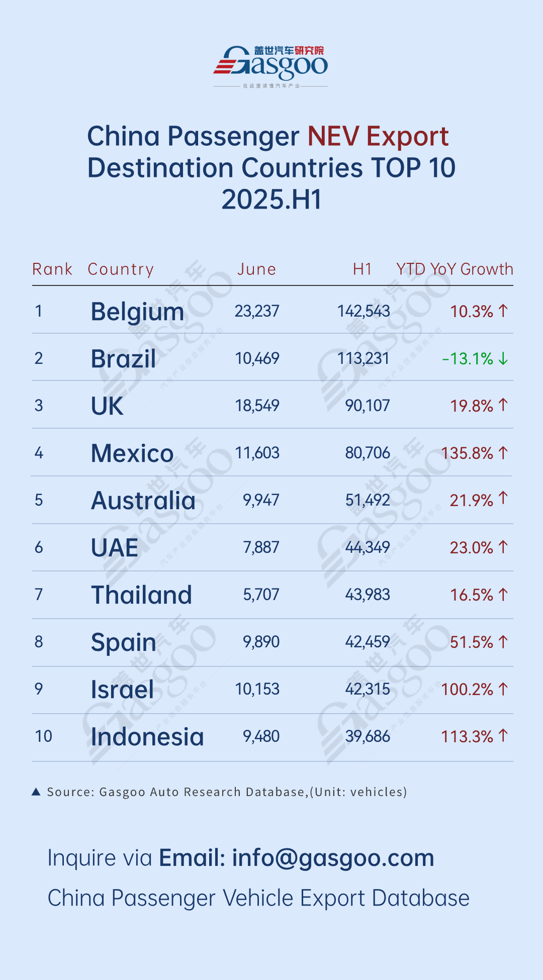This screenshot has height=980, width=543.
Task: Click the info@gasgoo.com email address
Action: coord(333,858)
